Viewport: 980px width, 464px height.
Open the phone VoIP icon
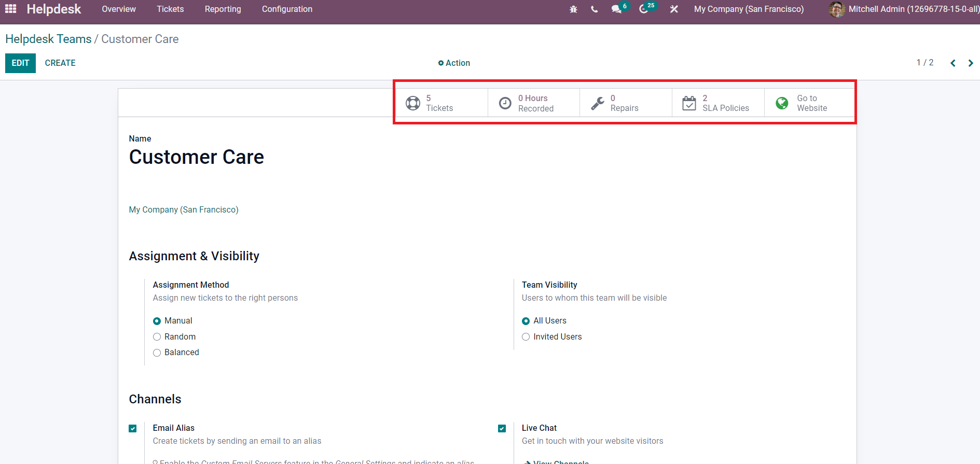[x=594, y=9]
